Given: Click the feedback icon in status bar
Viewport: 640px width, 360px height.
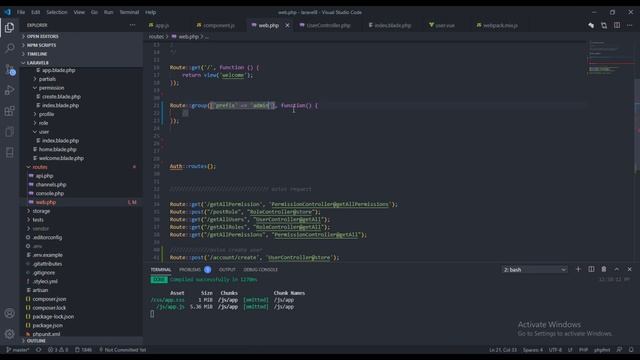Looking at the screenshot, I should tap(619, 350).
